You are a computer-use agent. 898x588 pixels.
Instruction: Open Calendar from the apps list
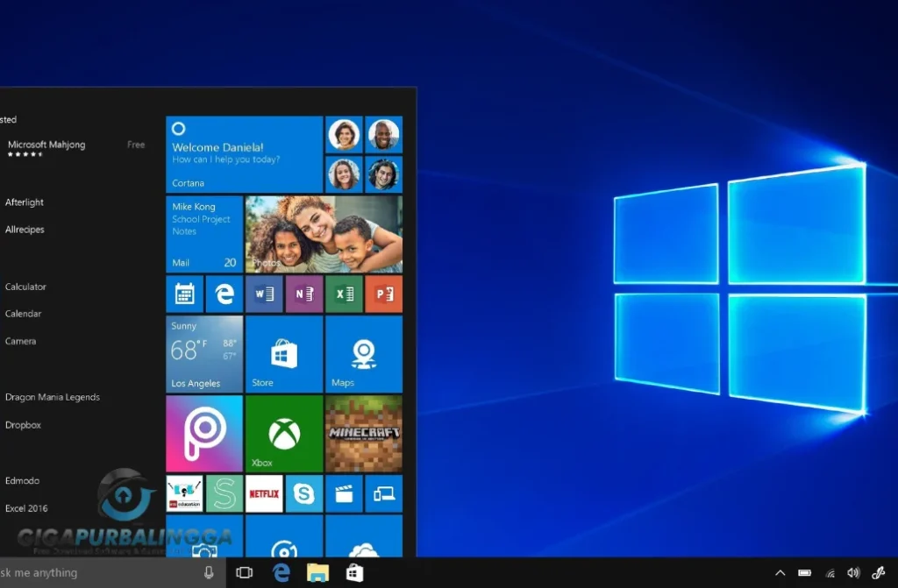tap(23, 313)
